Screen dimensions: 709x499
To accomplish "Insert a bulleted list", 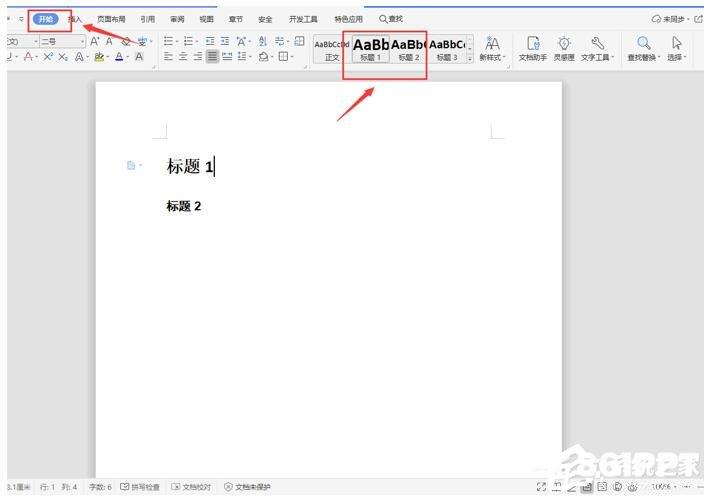I will tap(169, 42).
